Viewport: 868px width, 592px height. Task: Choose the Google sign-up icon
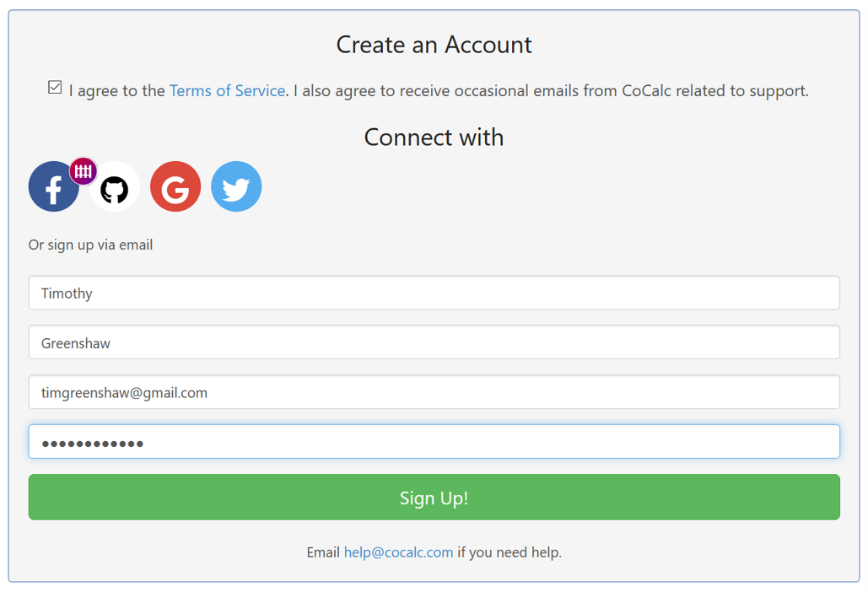pos(175,186)
